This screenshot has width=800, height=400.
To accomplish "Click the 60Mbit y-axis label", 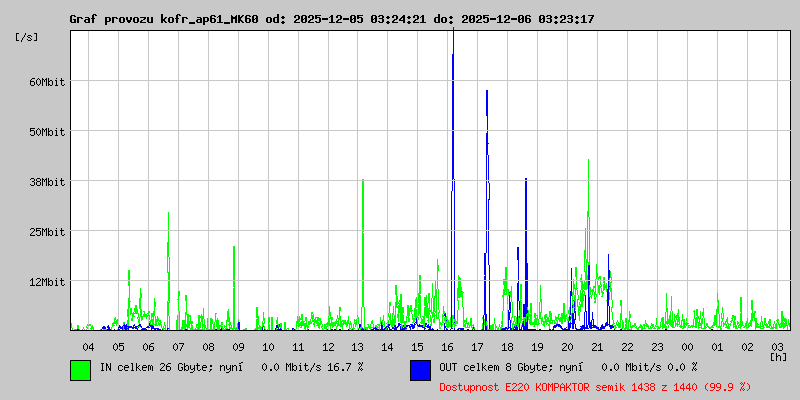I will (46, 82).
